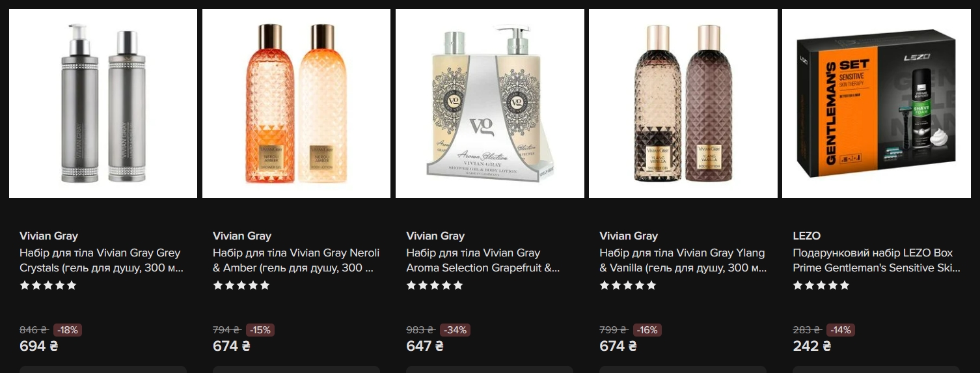Open the Neroli & Amber body set title link
The width and height of the screenshot is (980, 373).
point(296,260)
